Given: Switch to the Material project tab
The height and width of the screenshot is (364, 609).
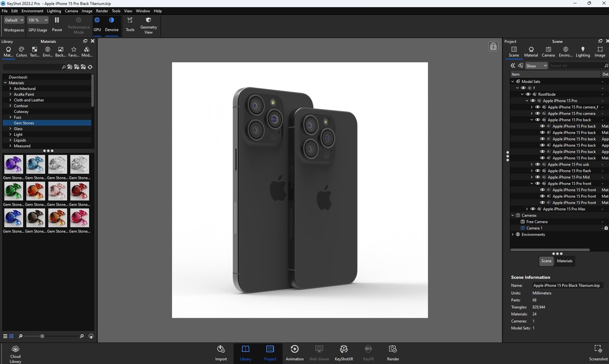Looking at the screenshot, I should pyautogui.click(x=531, y=52).
